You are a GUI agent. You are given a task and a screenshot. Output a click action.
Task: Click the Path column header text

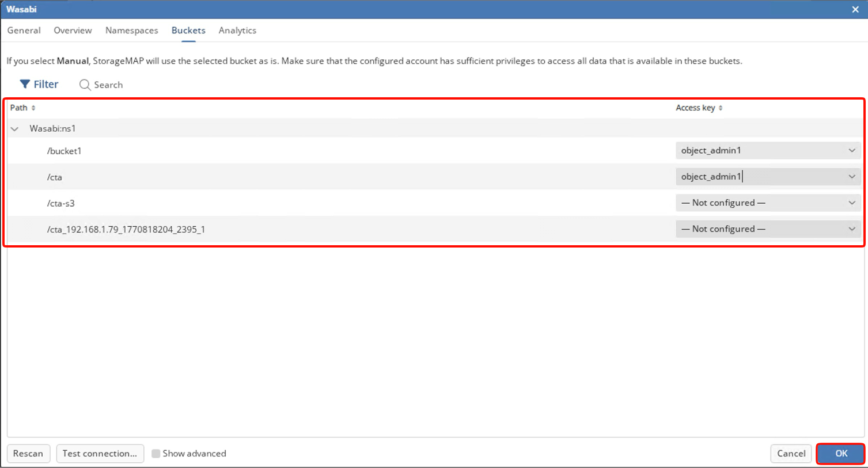pyautogui.click(x=19, y=108)
